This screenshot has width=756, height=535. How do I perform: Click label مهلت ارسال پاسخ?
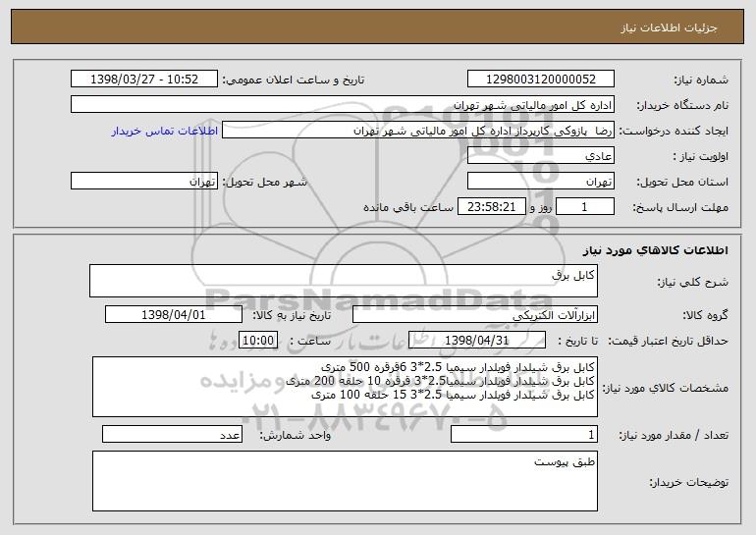pos(680,208)
